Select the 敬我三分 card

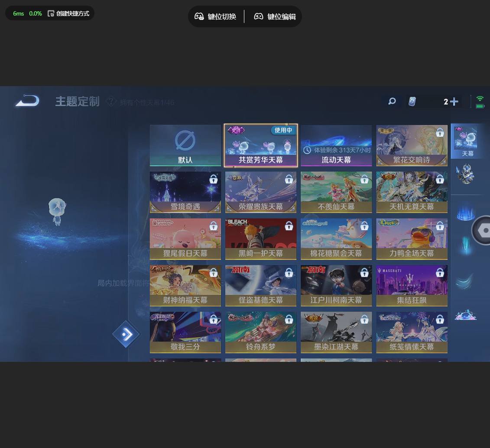(185, 332)
